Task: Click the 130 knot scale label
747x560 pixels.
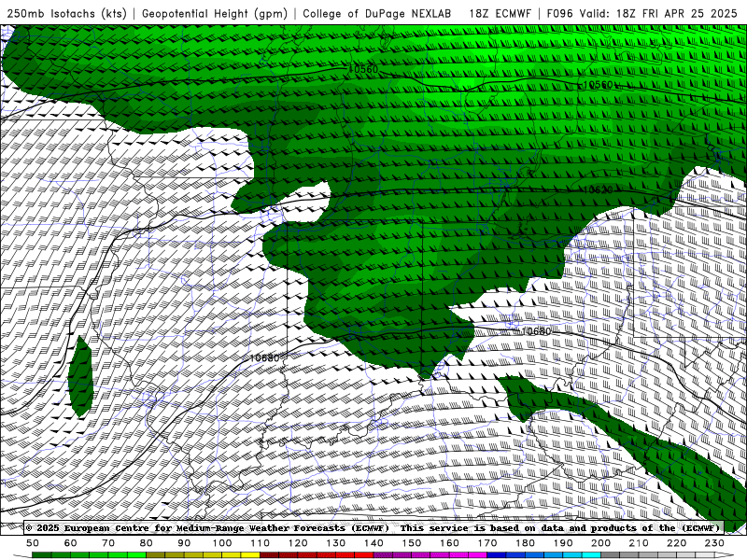Action: click(336, 543)
